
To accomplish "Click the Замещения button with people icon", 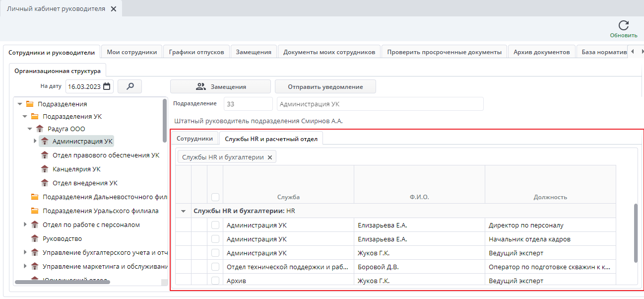I will pos(220,86).
